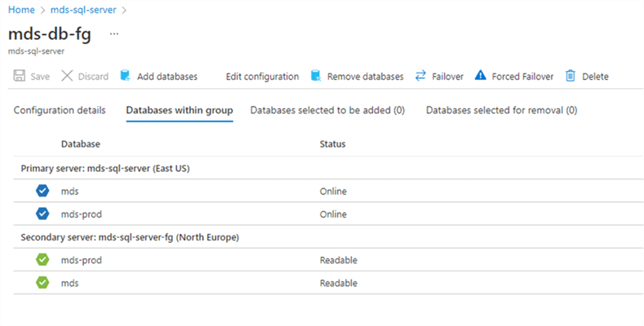Click Readable status of secondary mds-prod
644x326 pixels.
(339, 260)
